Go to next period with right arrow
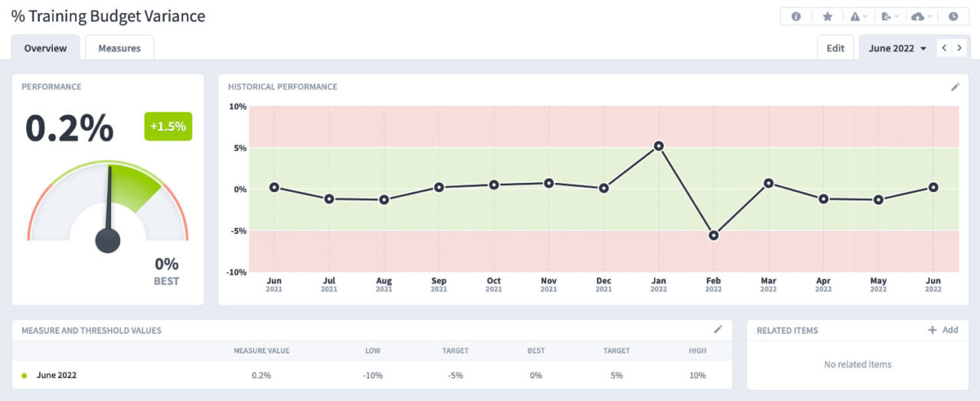 (x=959, y=48)
